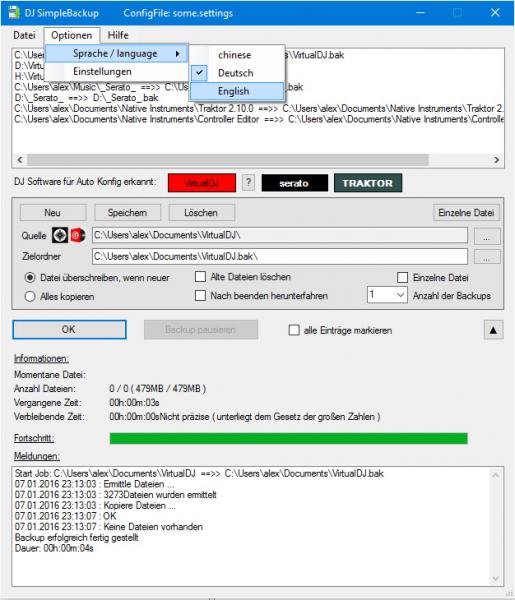Browse for the Zielordner with '...' button

pyautogui.click(x=487, y=256)
